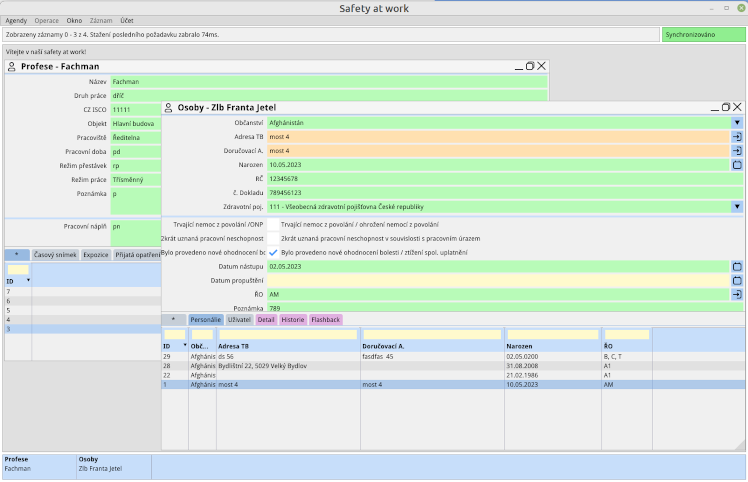
Task: Toggle ID sort arrow in Profese table
Action: coord(28,280)
